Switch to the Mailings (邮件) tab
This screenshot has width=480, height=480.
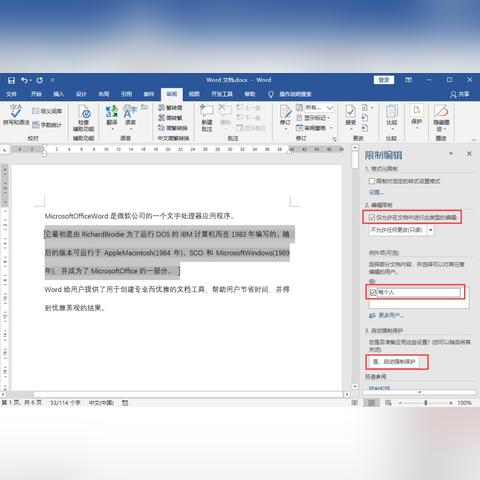[x=149, y=94]
